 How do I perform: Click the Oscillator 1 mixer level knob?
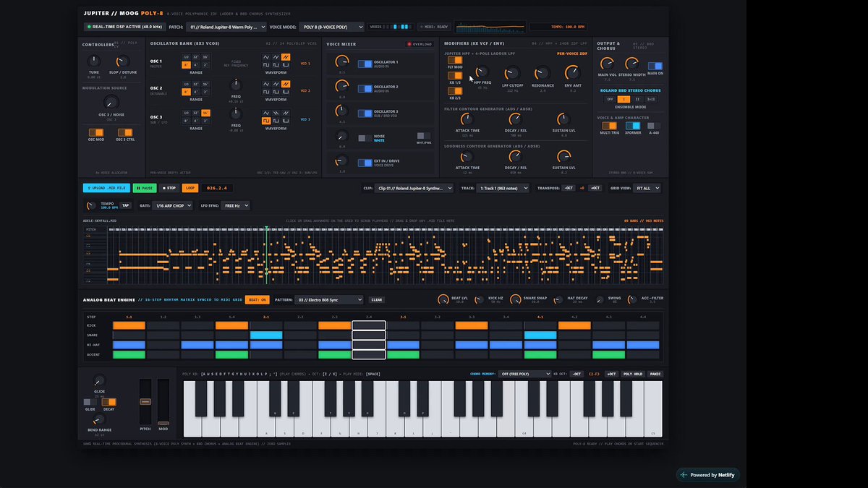[341, 63]
